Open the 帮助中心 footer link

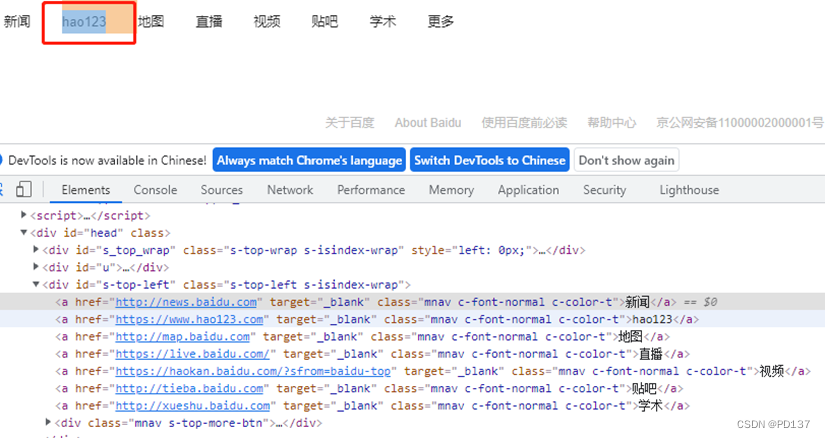[x=612, y=123]
